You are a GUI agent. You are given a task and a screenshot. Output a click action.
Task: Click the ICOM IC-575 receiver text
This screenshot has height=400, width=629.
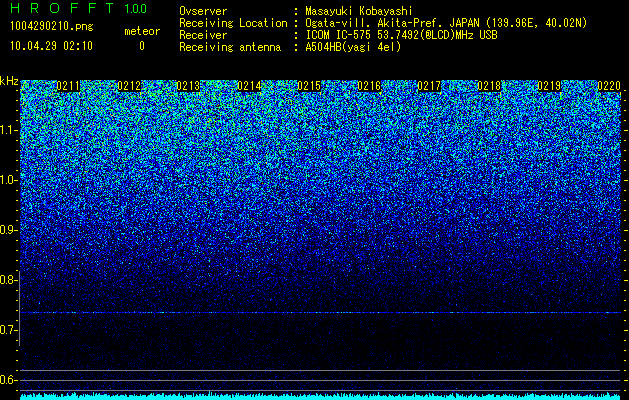point(401,35)
